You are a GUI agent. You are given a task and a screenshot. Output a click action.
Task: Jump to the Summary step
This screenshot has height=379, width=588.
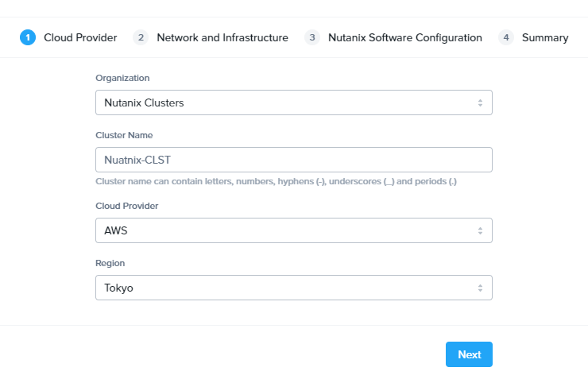[x=545, y=37]
